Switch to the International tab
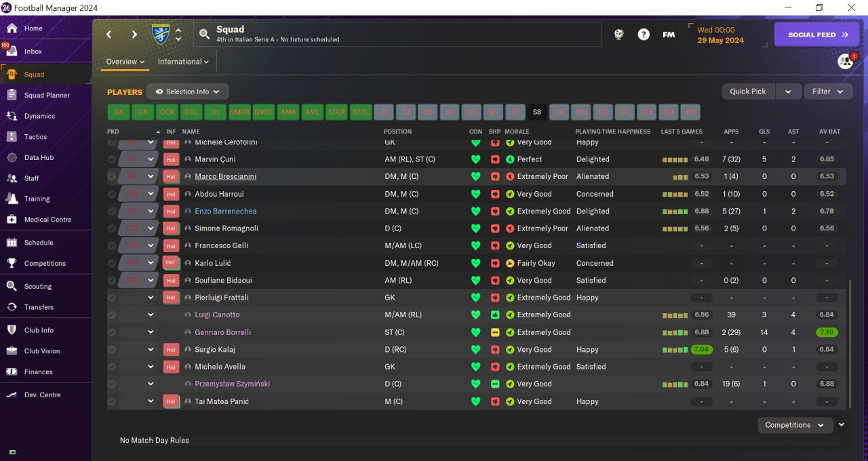 183,62
